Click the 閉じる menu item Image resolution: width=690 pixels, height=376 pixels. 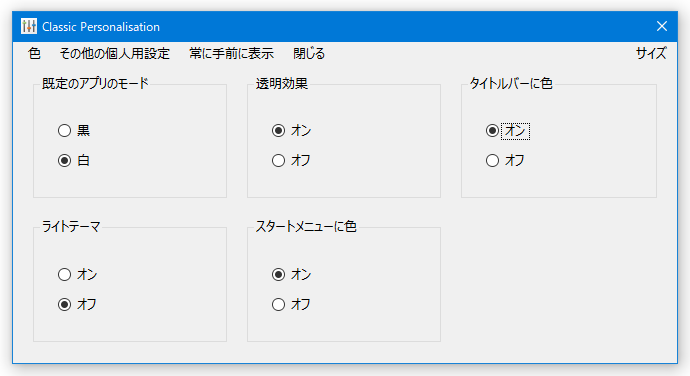pyautogui.click(x=309, y=53)
